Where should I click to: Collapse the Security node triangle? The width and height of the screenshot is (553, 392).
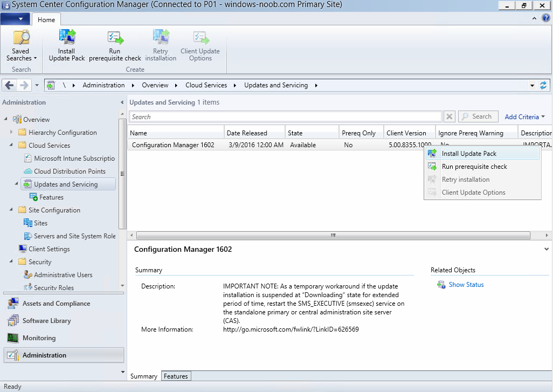click(x=11, y=261)
